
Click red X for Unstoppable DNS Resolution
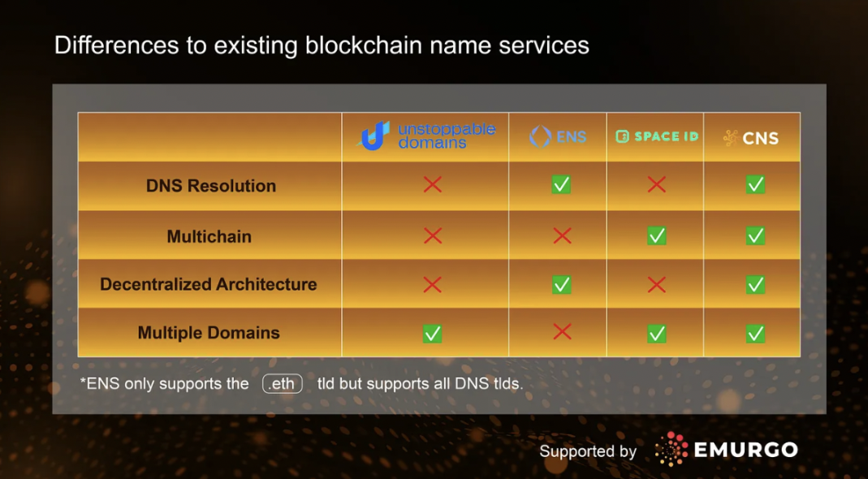[x=432, y=185]
